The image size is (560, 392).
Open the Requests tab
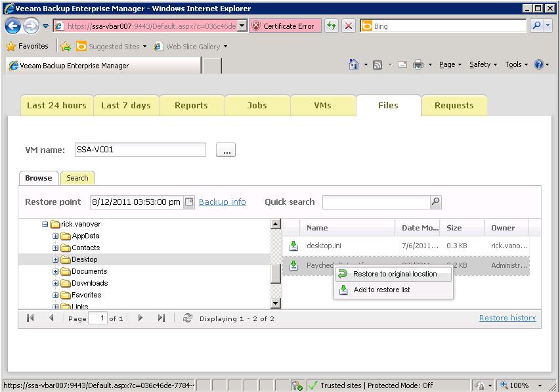point(454,106)
